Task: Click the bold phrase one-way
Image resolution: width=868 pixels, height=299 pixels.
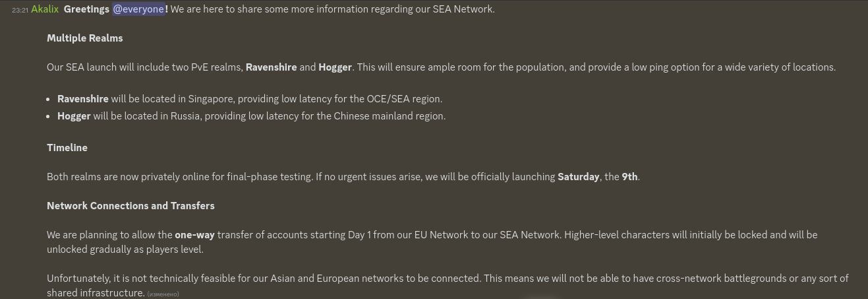Action: 194,235
